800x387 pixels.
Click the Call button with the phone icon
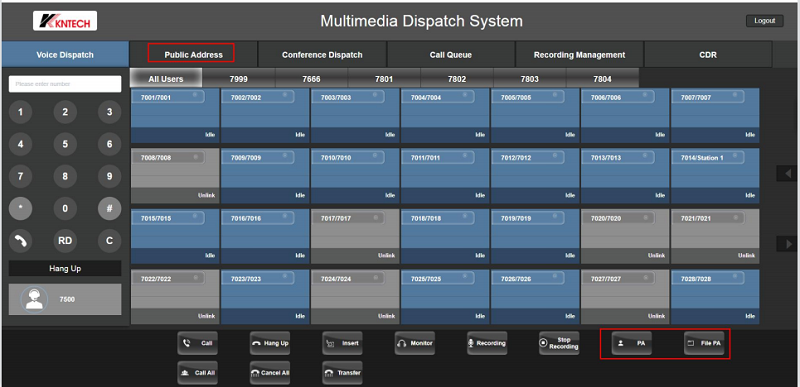pyautogui.click(x=197, y=343)
